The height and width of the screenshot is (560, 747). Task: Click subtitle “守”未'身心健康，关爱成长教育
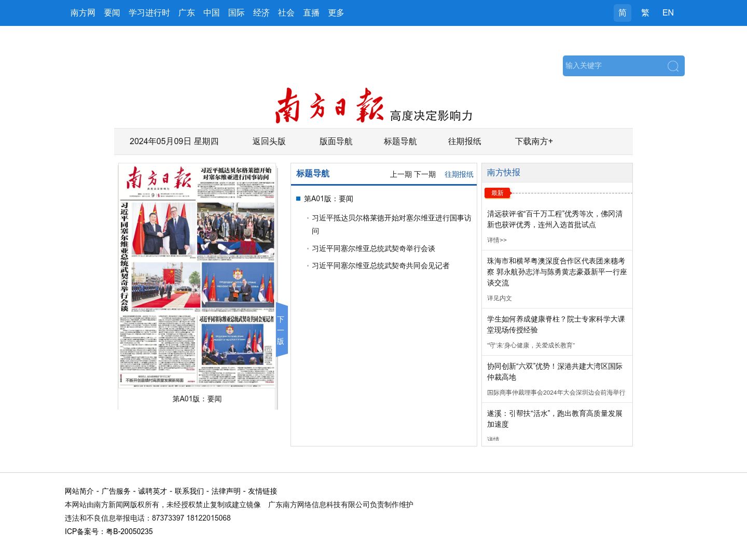(531, 345)
